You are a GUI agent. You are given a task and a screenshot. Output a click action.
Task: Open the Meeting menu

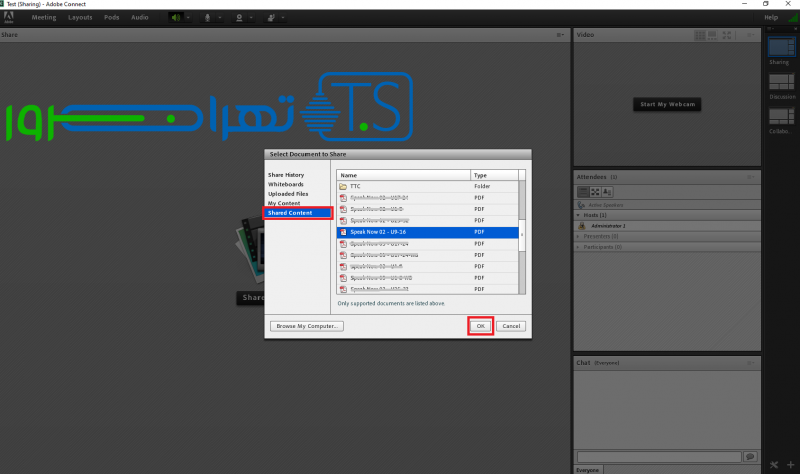[x=44, y=17]
